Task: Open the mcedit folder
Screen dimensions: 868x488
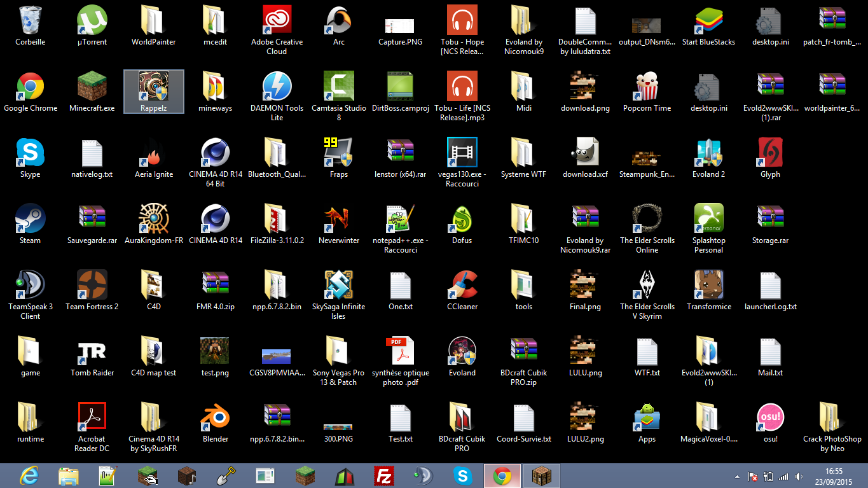Action: coord(216,25)
